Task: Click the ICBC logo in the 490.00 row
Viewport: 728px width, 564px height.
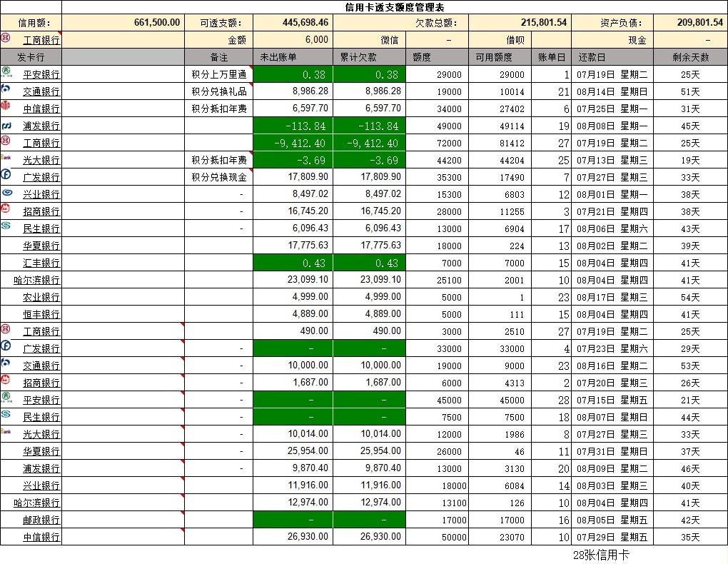Action: point(6,329)
